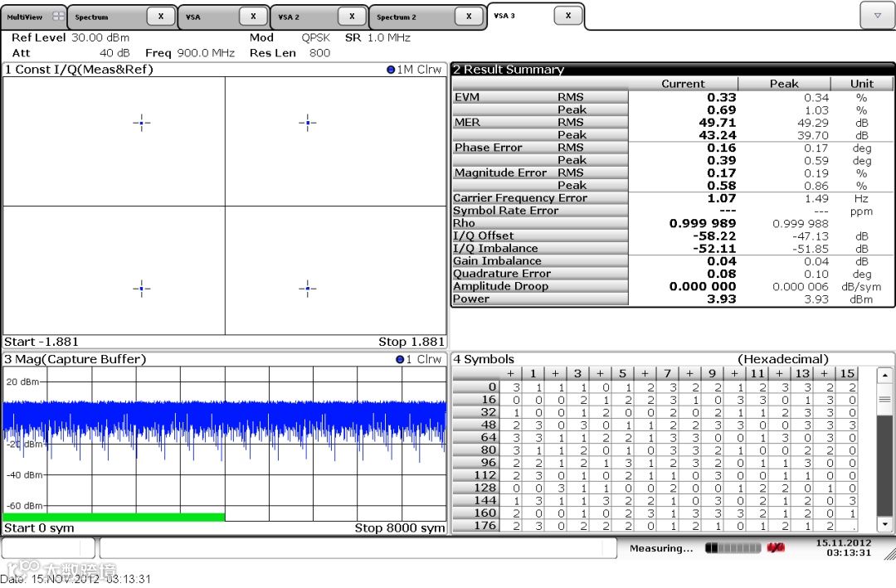Close the VSA 2 tab
The width and height of the screenshot is (896, 588).
click(352, 17)
